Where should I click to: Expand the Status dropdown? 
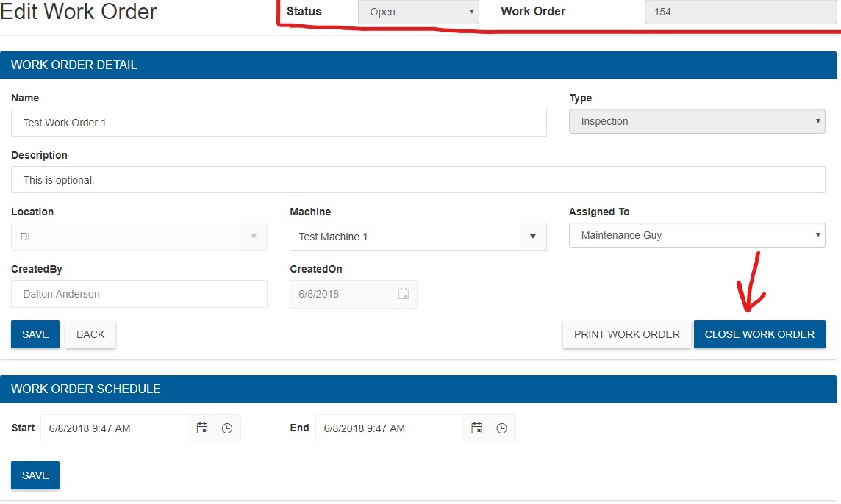418,12
